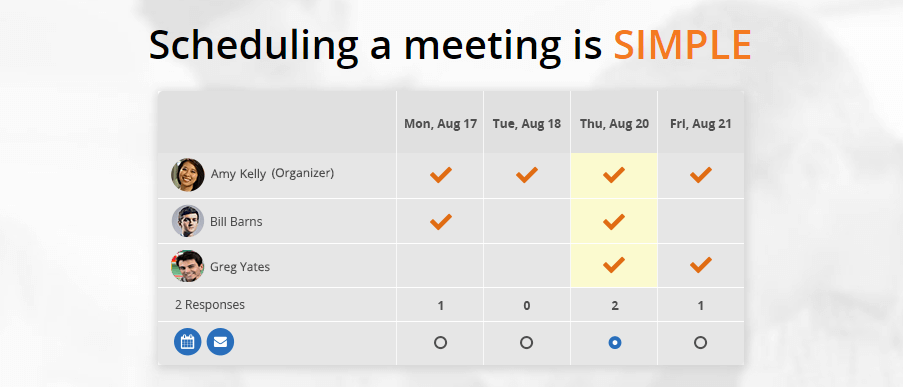The height and width of the screenshot is (387, 903).
Task: Select the Mon, Aug 17 radio button
Action: 441,343
